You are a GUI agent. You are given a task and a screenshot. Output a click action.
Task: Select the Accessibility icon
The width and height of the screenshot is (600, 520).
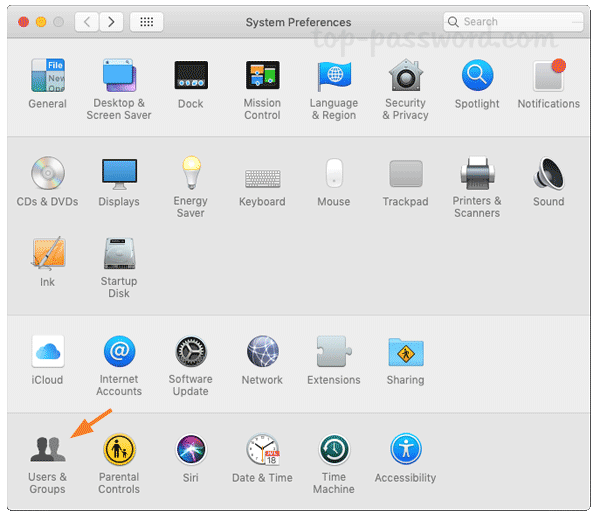[405, 450]
